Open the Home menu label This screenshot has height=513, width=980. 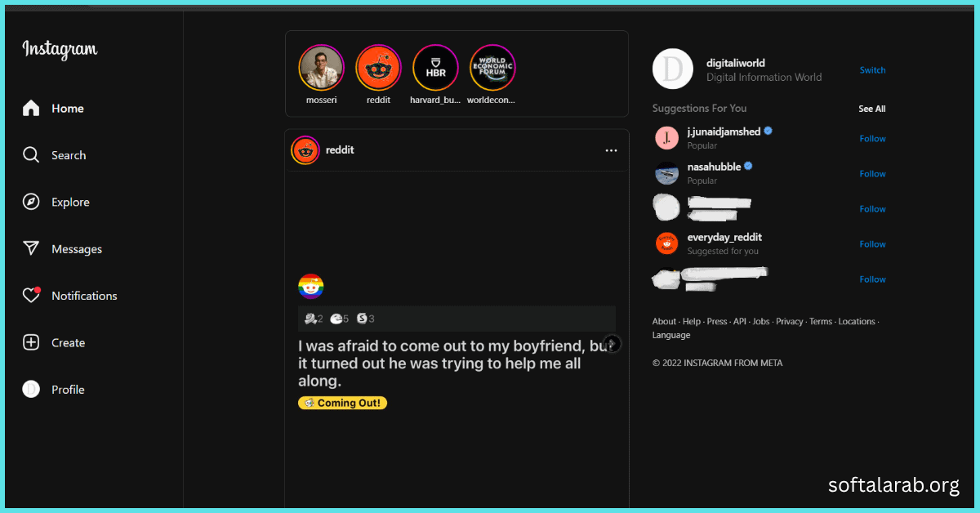tap(68, 109)
